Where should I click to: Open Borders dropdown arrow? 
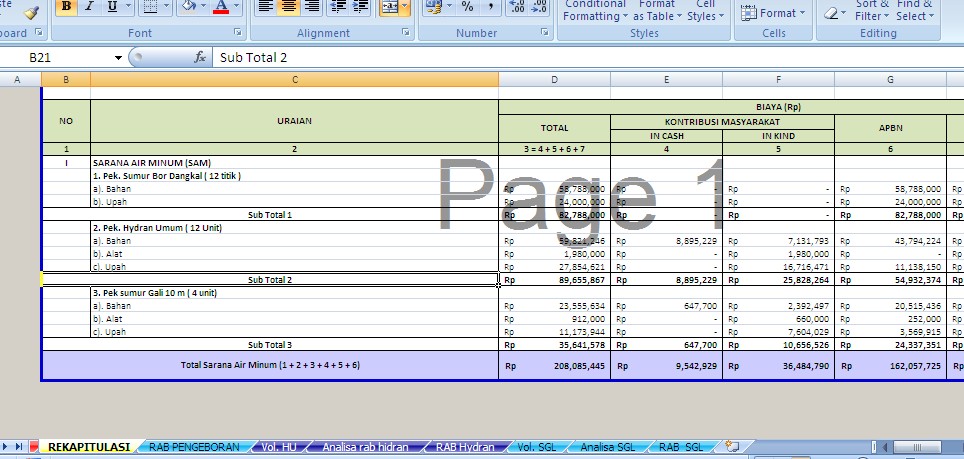pyautogui.click(x=166, y=7)
